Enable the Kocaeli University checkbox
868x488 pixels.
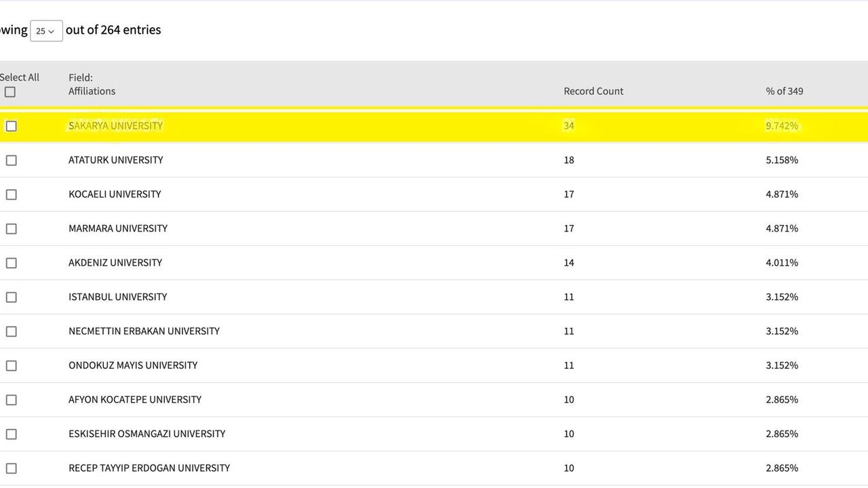[x=11, y=195]
